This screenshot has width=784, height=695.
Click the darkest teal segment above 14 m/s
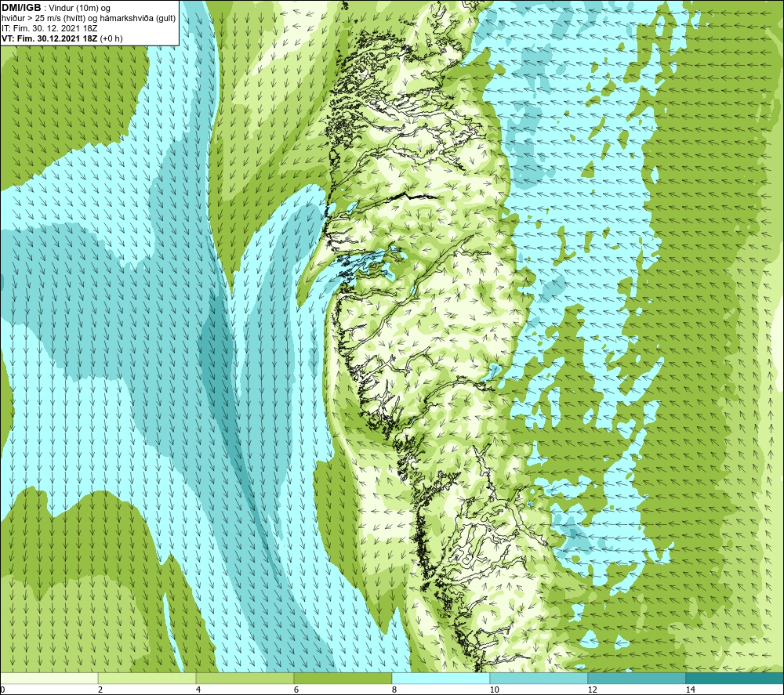pos(735,678)
